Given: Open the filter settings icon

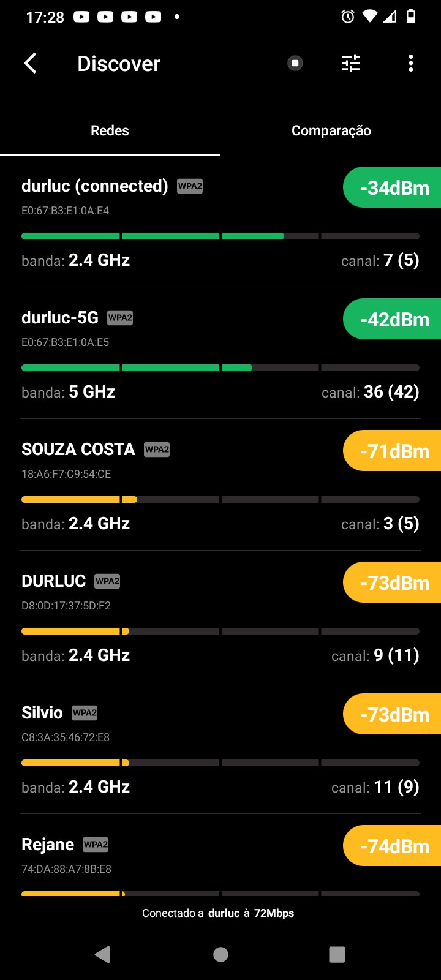Looking at the screenshot, I should [x=351, y=63].
